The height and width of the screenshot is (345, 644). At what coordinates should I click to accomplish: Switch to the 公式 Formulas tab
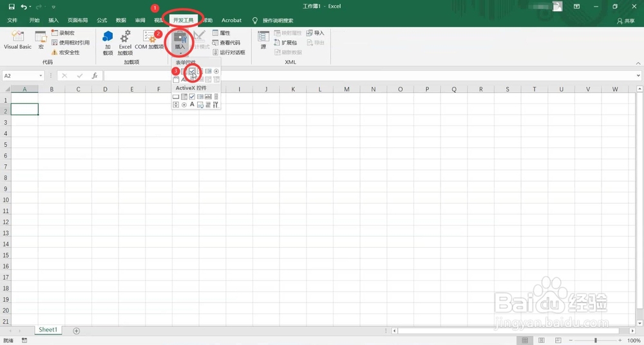pyautogui.click(x=102, y=20)
